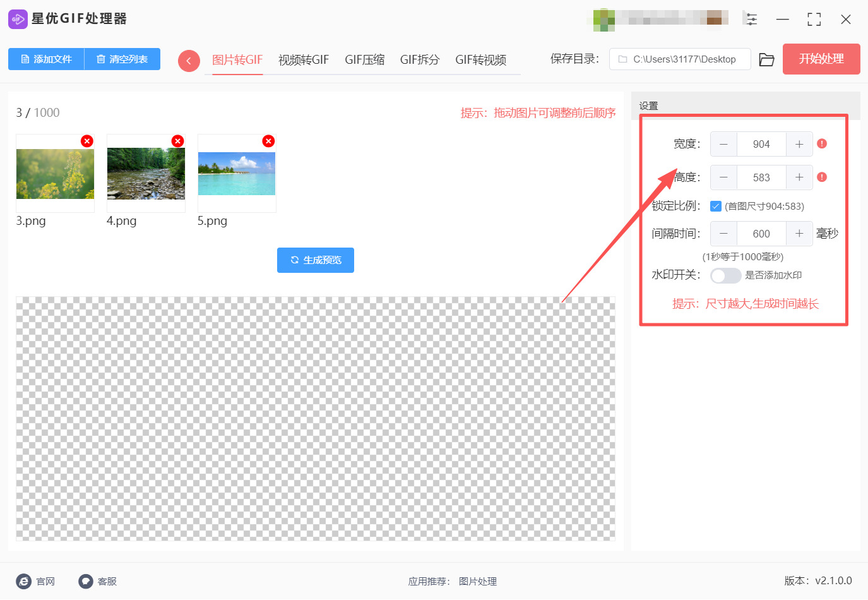The width and height of the screenshot is (868, 600).
Task: Toggle the lock aspect ratio checkbox
Action: coord(716,206)
